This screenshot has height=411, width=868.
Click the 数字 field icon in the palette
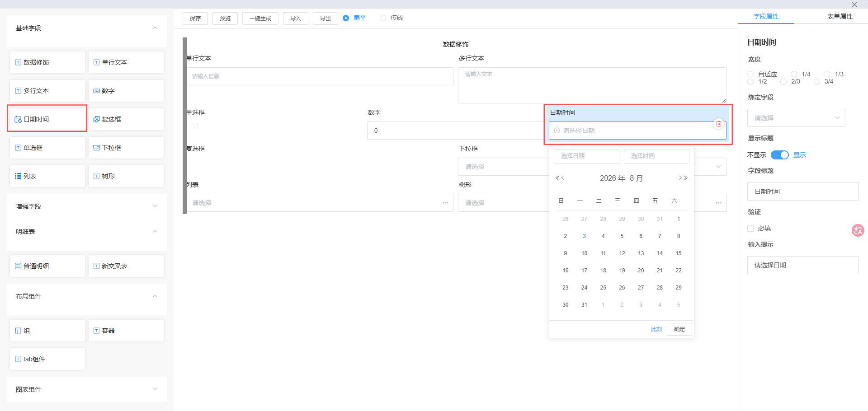point(96,91)
